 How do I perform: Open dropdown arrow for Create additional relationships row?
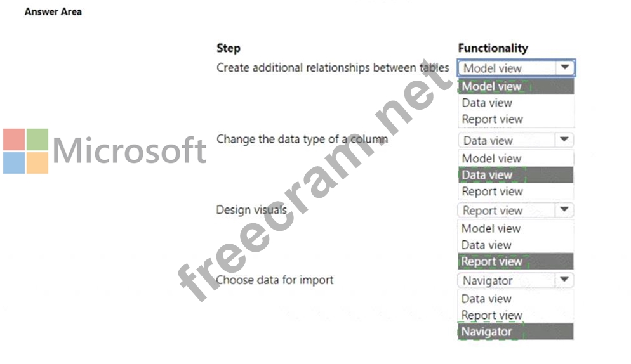[x=564, y=68]
